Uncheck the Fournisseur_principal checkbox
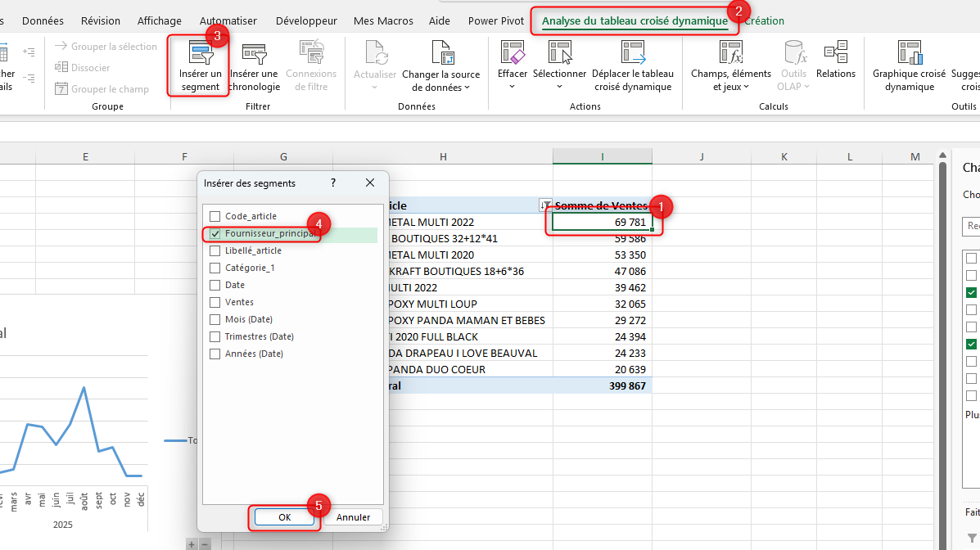The height and width of the screenshot is (550, 980). (215, 234)
